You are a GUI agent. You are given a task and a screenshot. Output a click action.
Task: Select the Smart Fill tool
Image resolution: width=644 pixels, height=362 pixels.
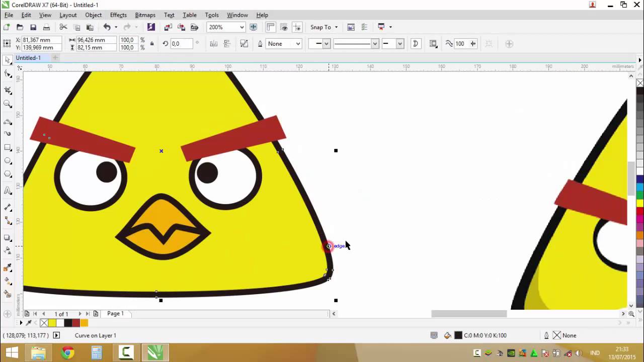coord(8,294)
